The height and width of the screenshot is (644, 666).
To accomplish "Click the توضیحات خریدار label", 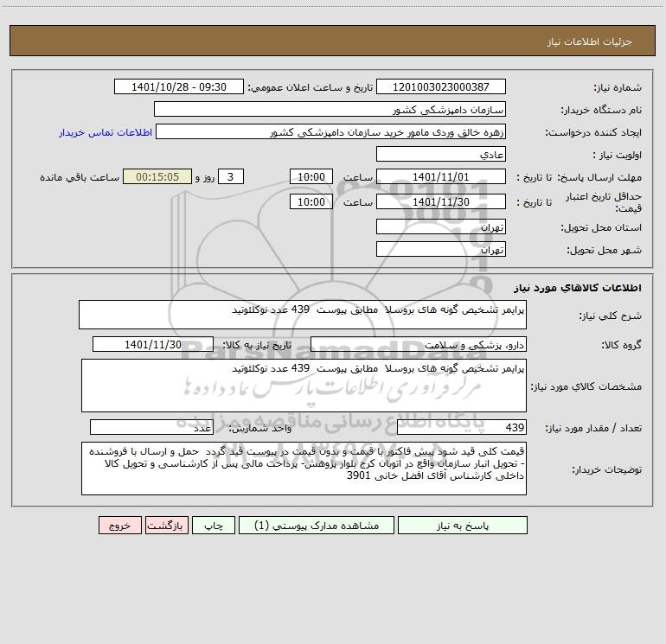I will (x=607, y=470).
